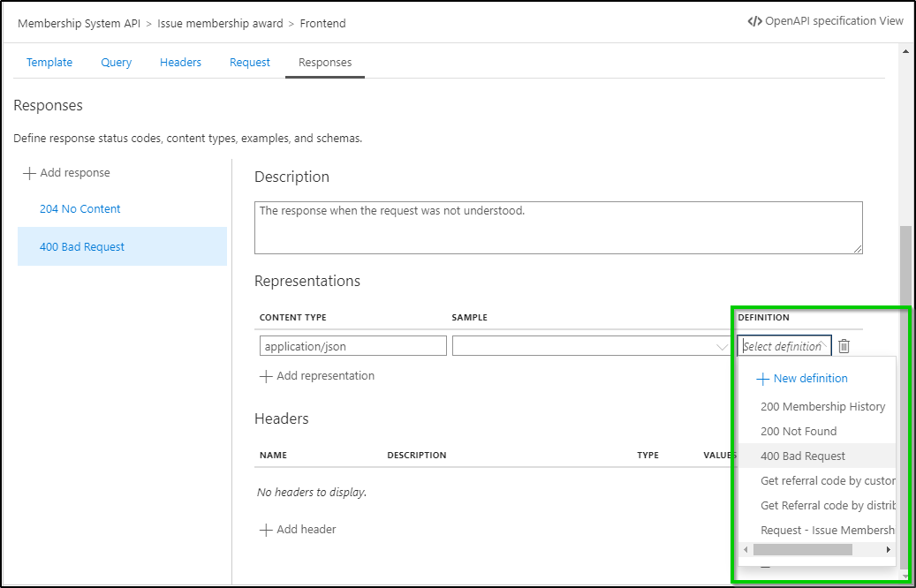This screenshot has height=588, width=916.
Task: Click the New definition link
Action: click(x=809, y=378)
